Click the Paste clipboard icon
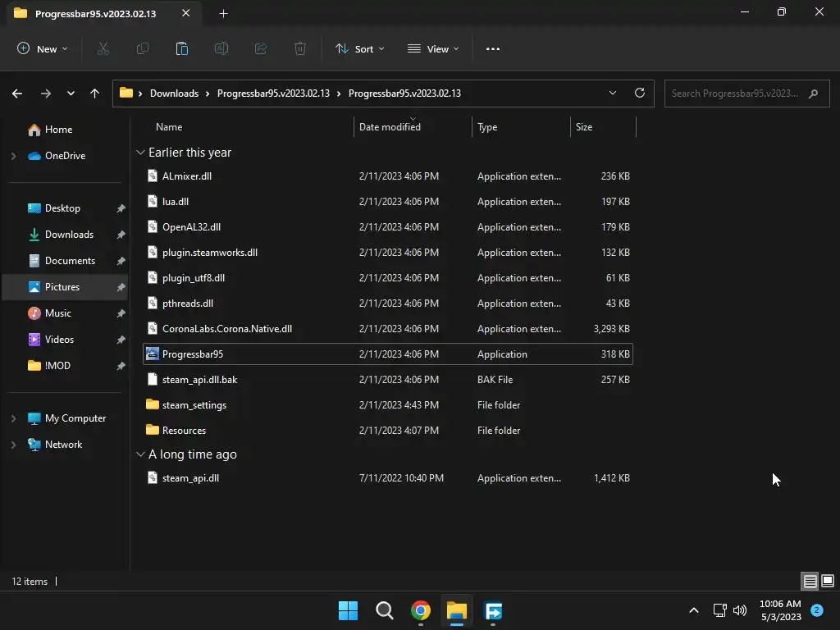This screenshot has height=630, width=840. [x=182, y=48]
